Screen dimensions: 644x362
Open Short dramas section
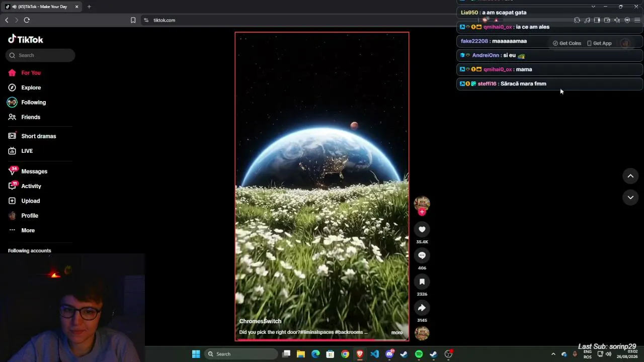(x=32, y=136)
